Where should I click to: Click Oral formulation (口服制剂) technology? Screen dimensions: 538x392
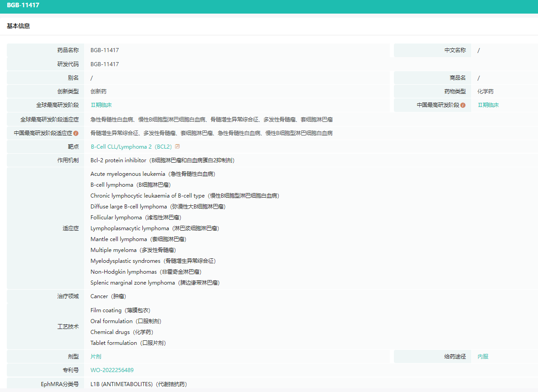126,321
